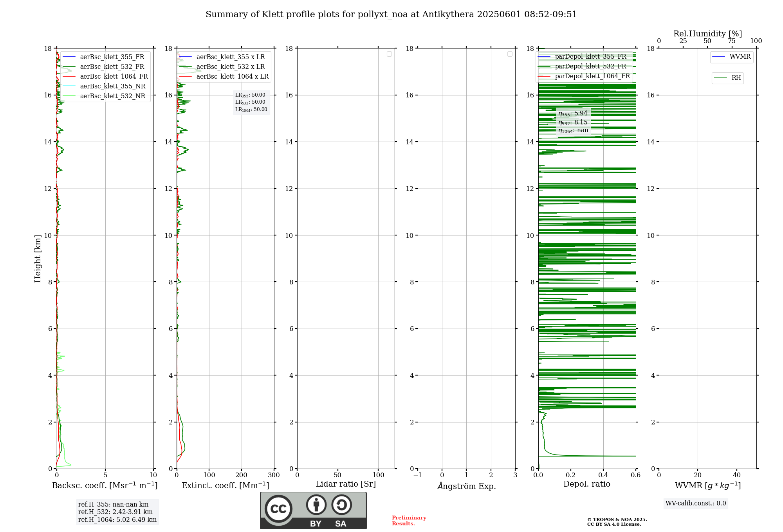This screenshot has width=783, height=532.
Task: Click the Ångström Exp. axis label
Action: [467, 486]
